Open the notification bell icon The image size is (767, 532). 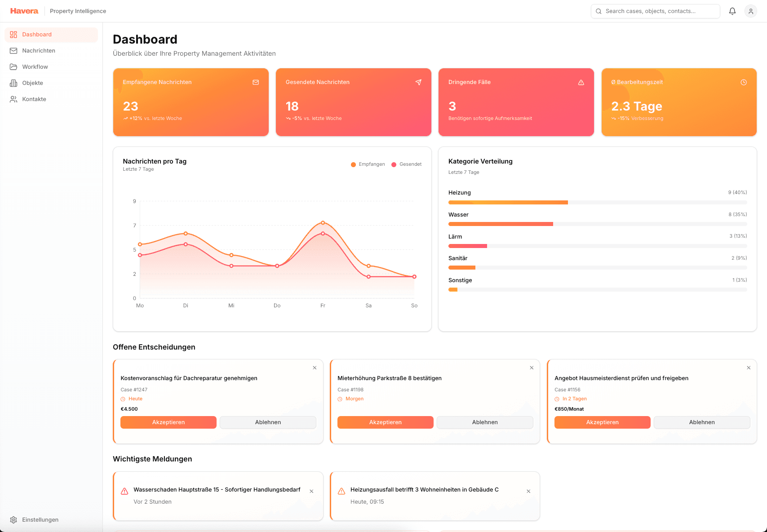point(732,11)
